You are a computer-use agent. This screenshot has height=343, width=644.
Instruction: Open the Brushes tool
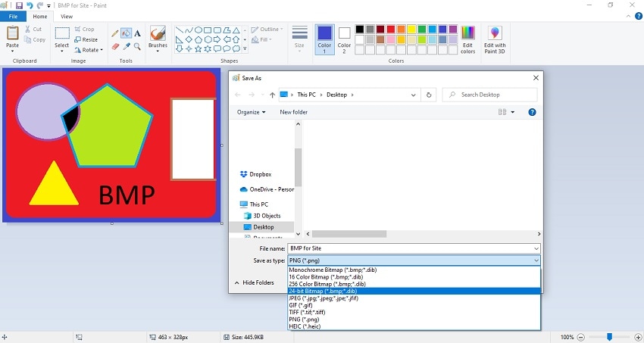[x=158, y=39]
